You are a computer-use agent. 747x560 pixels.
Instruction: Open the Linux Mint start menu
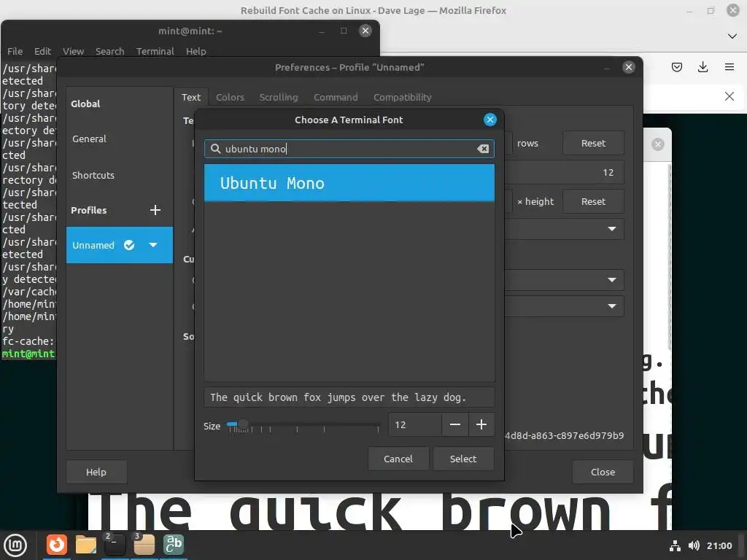click(x=15, y=545)
